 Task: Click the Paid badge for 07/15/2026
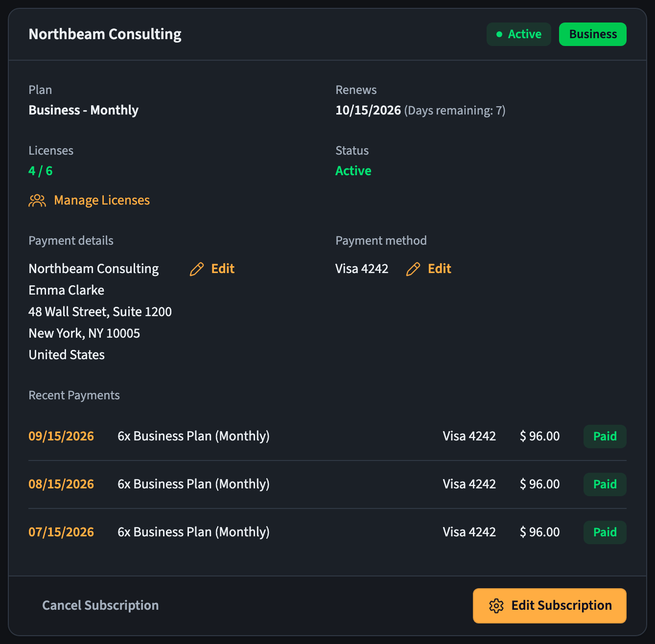(605, 532)
